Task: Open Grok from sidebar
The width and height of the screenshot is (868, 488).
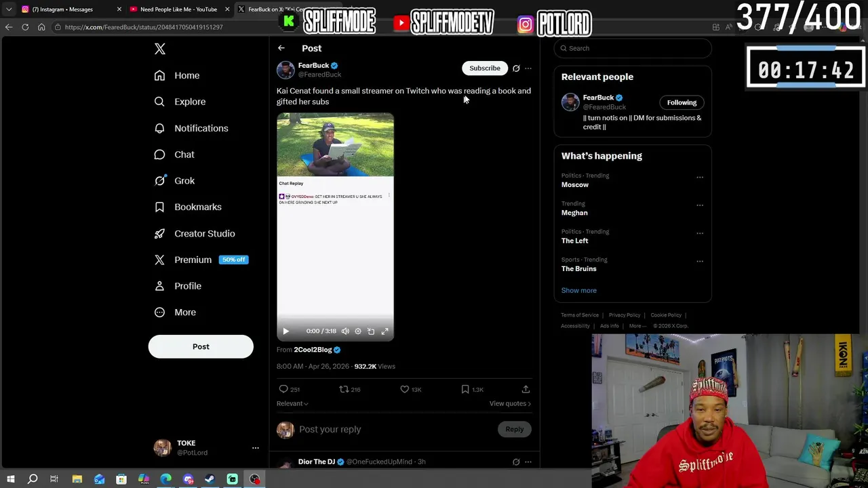Action: (174, 181)
